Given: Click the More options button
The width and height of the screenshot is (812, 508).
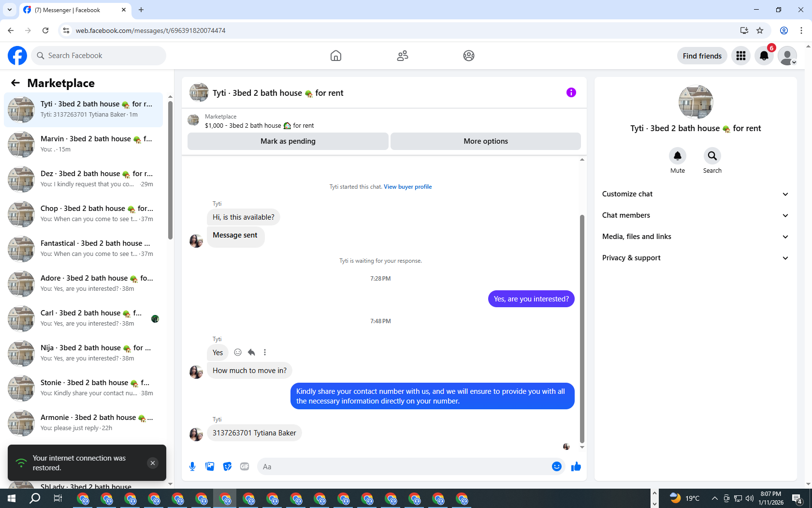Looking at the screenshot, I should [x=486, y=141].
